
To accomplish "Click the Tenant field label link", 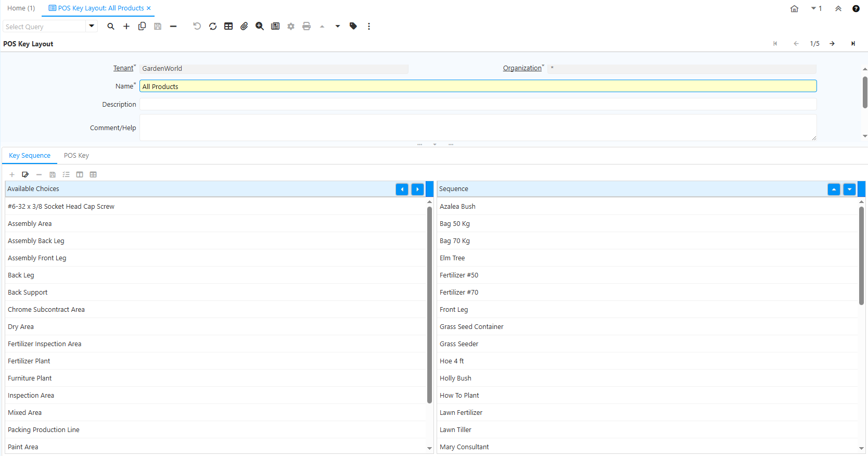I will tap(123, 68).
